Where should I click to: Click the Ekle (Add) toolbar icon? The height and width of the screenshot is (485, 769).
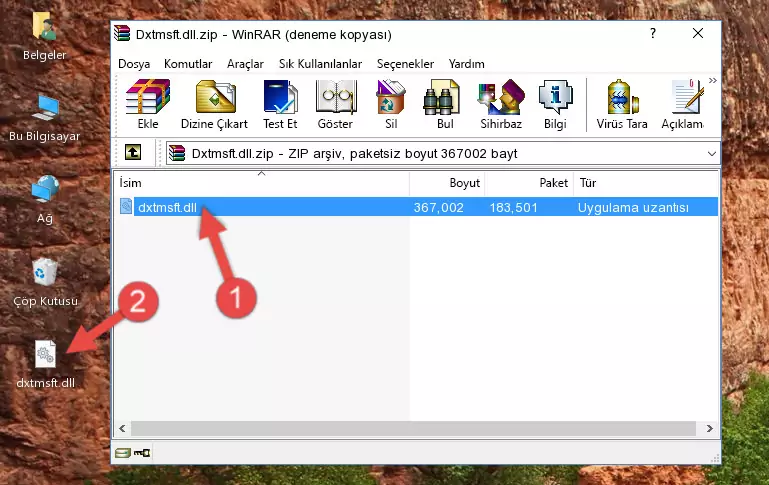pos(148,97)
